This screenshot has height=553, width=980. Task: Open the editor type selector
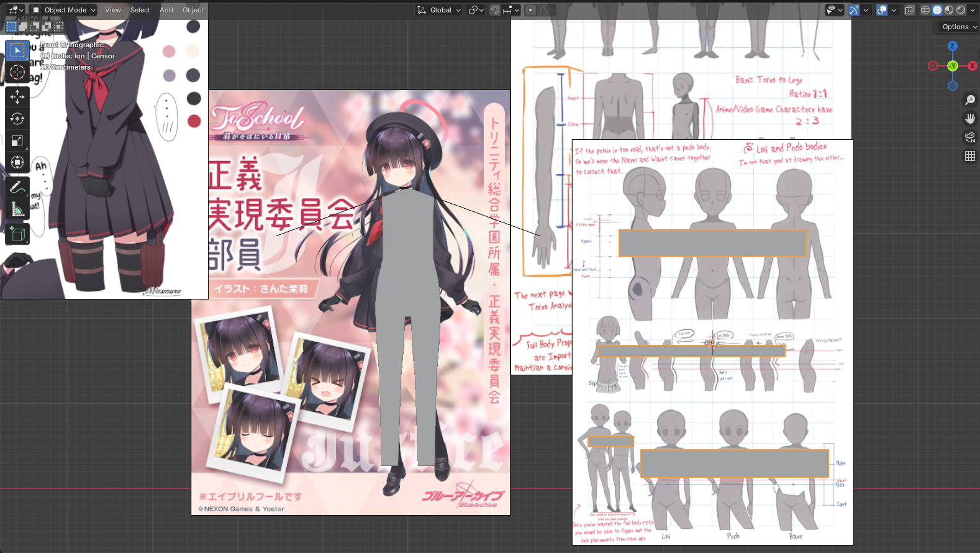tap(16, 10)
